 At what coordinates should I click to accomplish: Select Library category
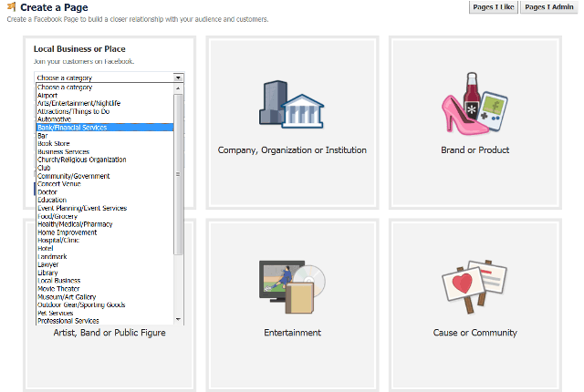105,273
